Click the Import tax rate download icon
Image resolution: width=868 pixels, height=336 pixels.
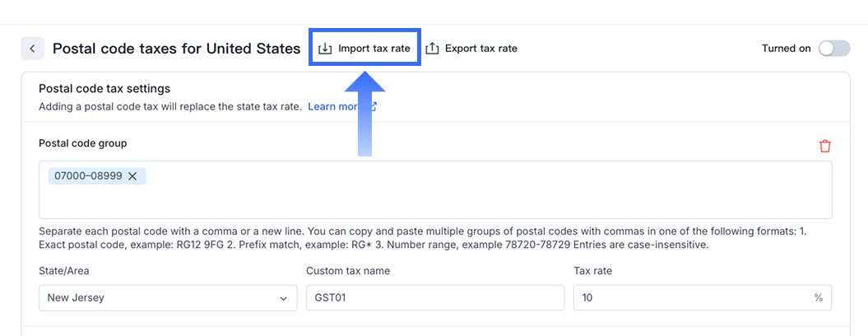pyautogui.click(x=325, y=49)
